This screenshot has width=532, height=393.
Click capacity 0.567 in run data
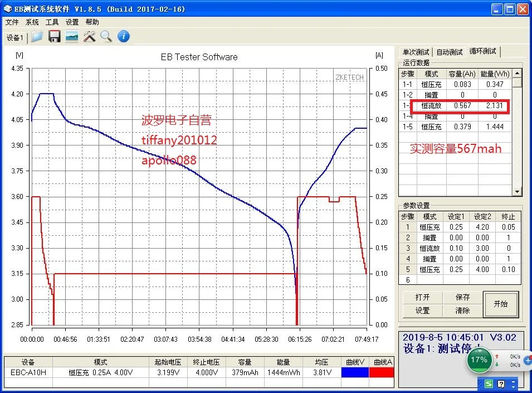coord(462,105)
